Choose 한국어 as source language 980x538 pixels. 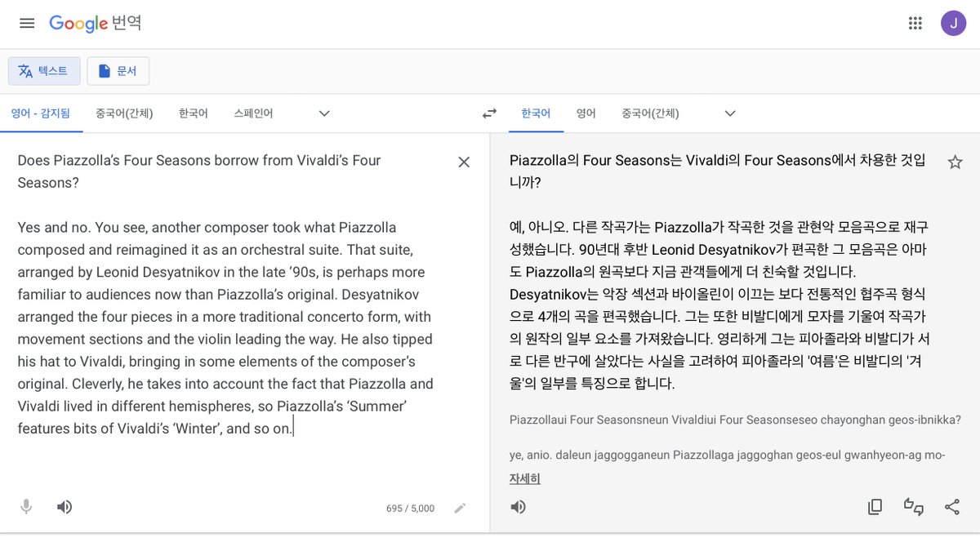194,113
